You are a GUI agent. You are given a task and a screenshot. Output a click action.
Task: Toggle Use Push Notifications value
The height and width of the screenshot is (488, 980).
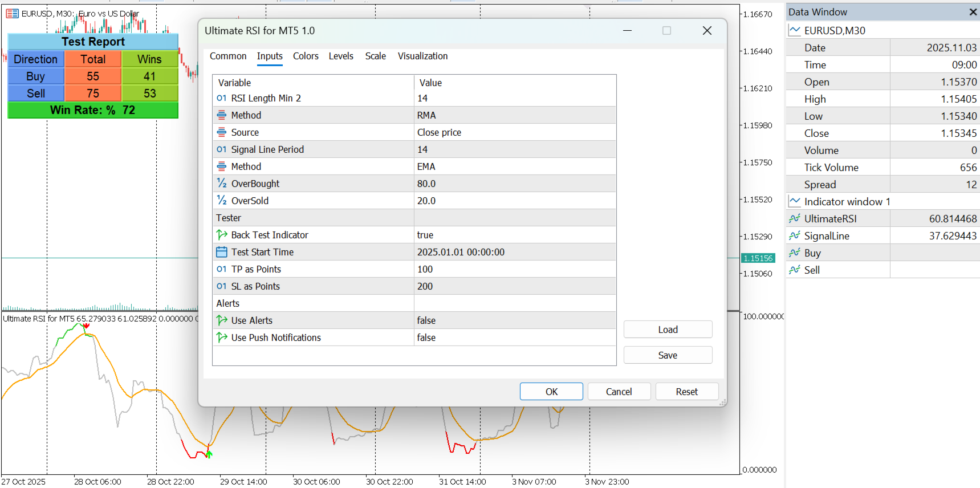(515, 337)
